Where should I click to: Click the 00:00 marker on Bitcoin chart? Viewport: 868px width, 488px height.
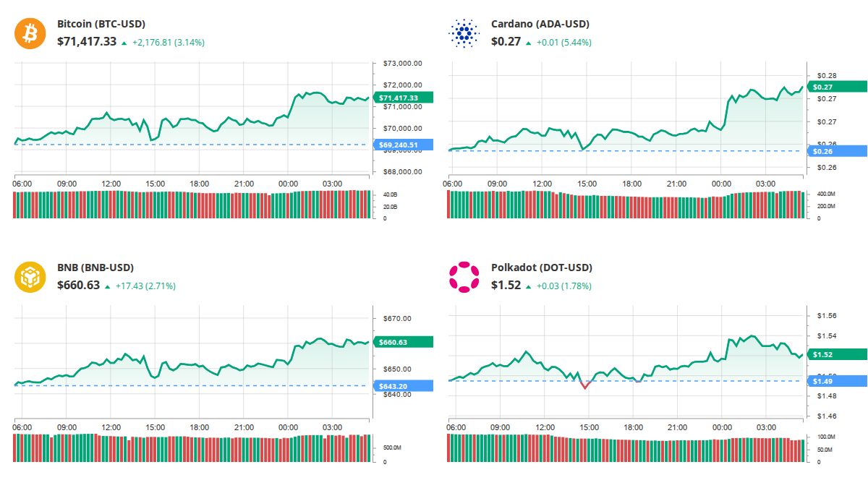pos(288,184)
